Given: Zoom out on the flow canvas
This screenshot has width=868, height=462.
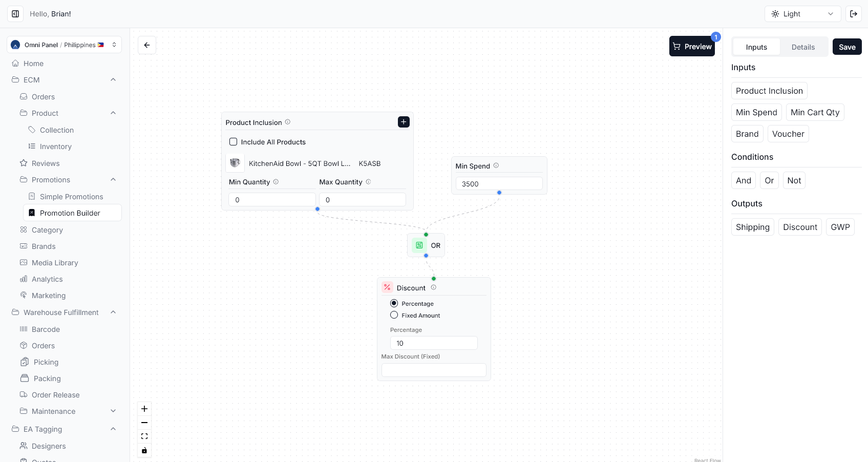Looking at the screenshot, I should 144,423.
